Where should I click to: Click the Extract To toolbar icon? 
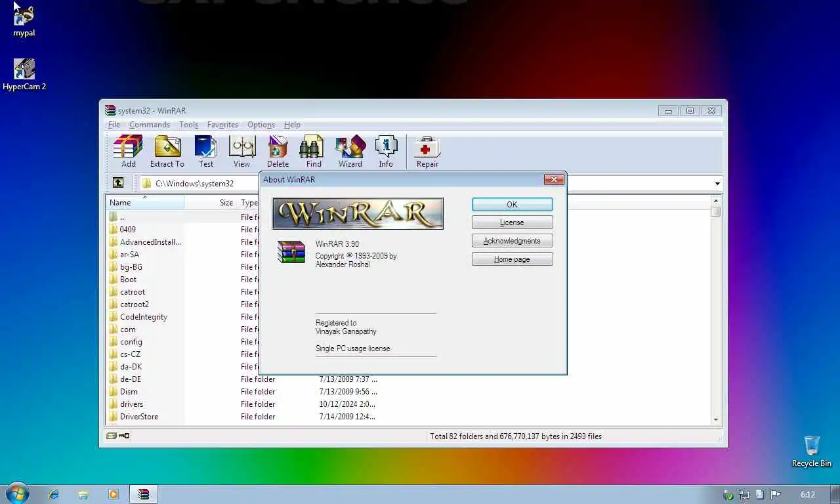(167, 152)
